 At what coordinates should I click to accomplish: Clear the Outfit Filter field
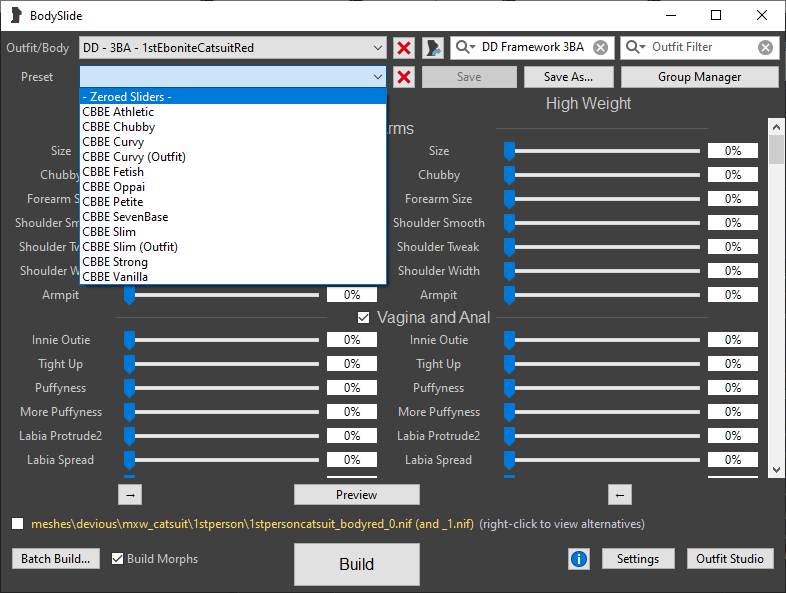[765, 48]
